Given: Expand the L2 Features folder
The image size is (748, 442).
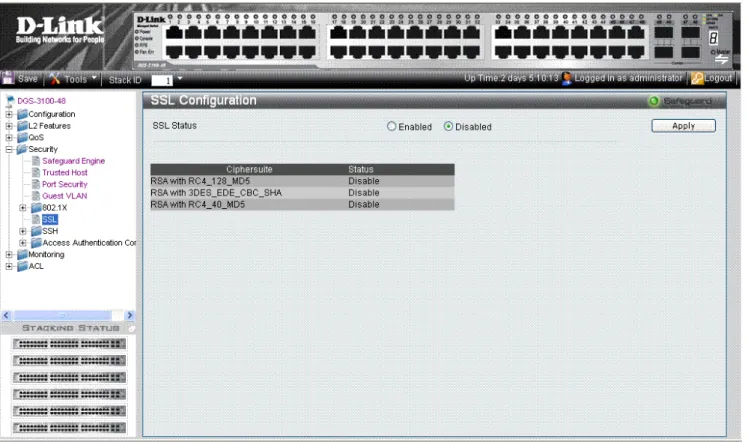Looking at the screenshot, I should (x=9, y=126).
